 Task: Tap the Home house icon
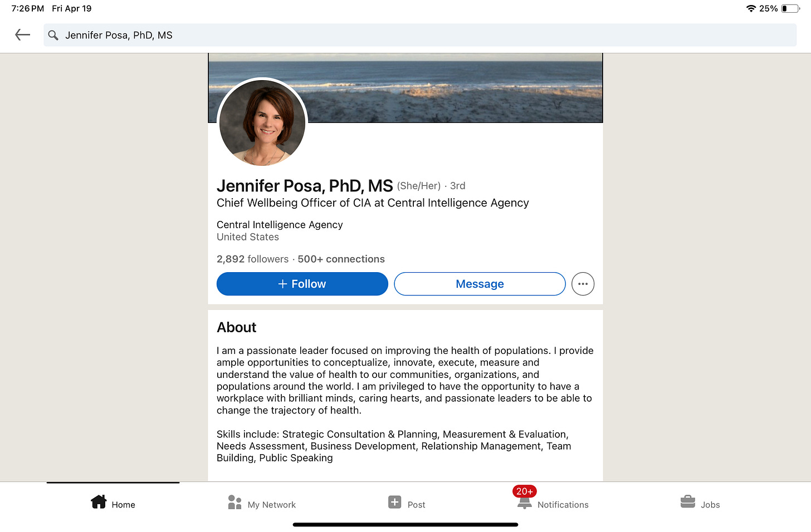pyautogui.click(x=99, y=502)
